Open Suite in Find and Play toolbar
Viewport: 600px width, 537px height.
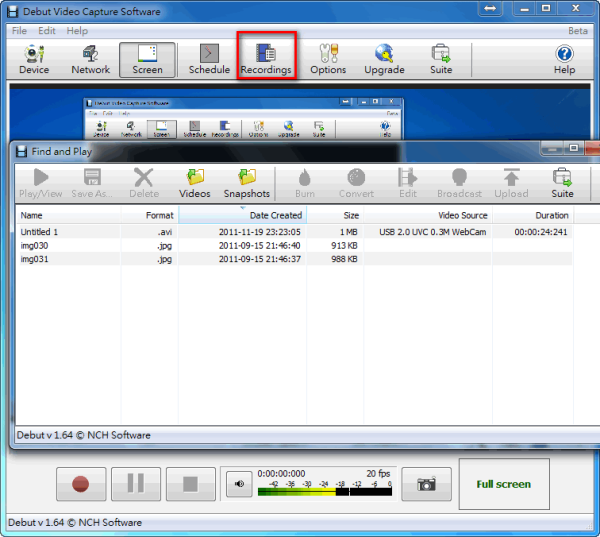coord(562,183)
